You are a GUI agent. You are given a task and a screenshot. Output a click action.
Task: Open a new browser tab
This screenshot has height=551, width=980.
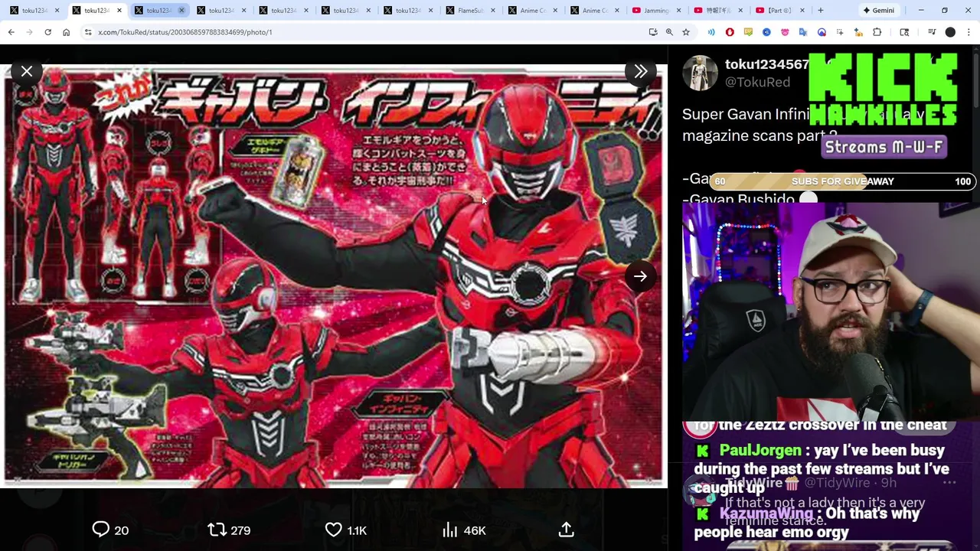[x=821, y=10]
